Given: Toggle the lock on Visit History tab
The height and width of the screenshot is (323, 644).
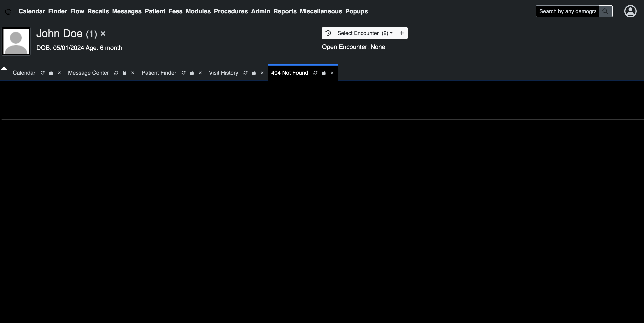Looking at the screenshot, I should coord(254,73).
